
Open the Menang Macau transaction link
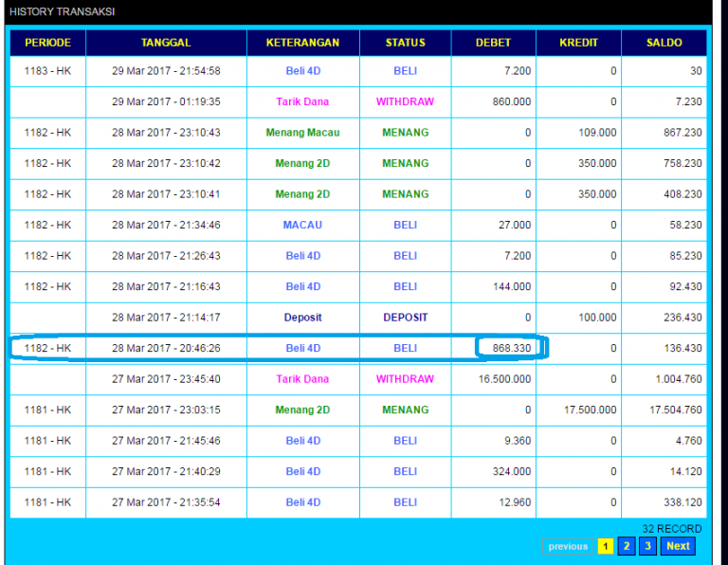(302, 133)
